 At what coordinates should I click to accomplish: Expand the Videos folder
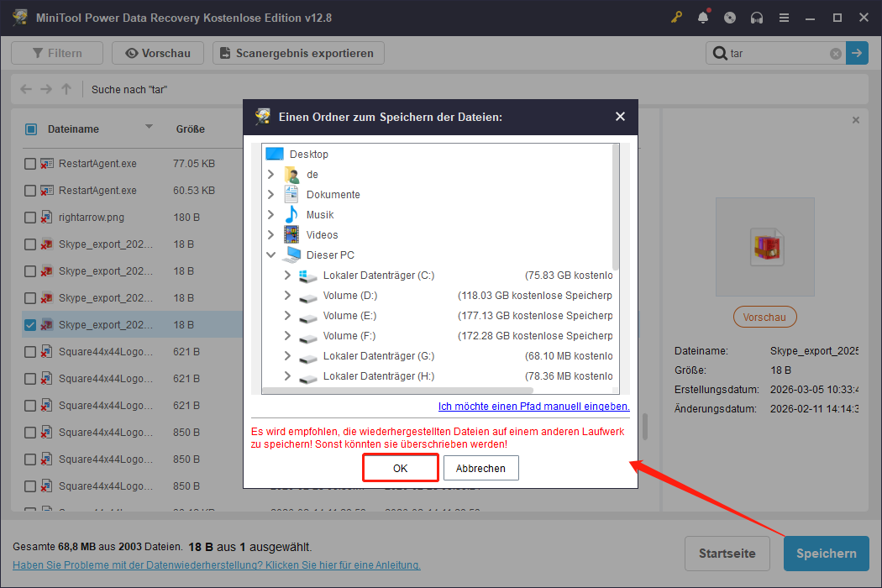(x=270, y=234)
